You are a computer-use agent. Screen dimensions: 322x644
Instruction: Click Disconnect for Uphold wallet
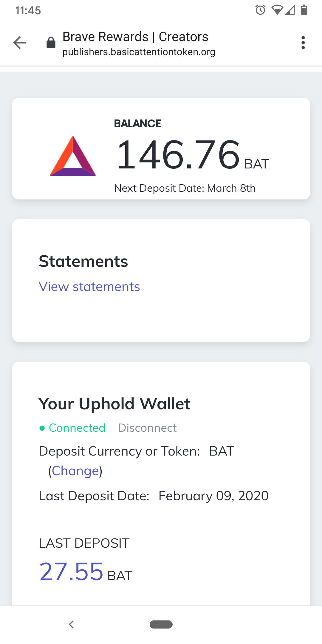[147, 428]
